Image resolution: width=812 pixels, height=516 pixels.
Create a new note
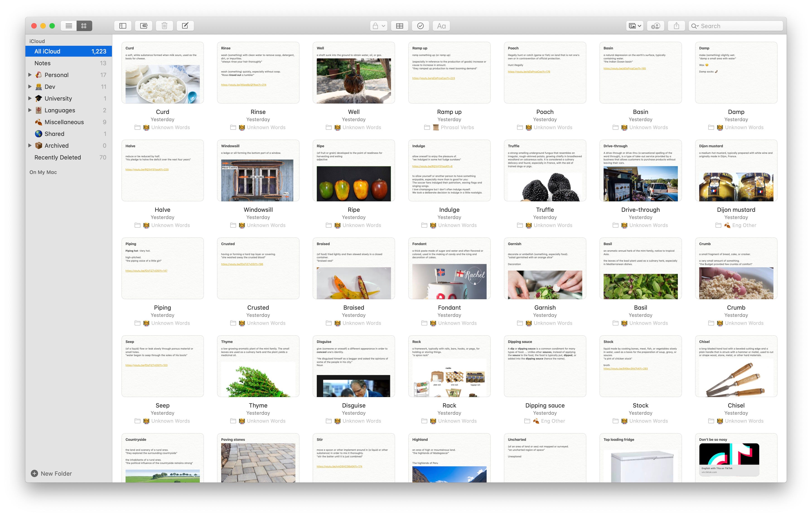(x=185, y=26)
